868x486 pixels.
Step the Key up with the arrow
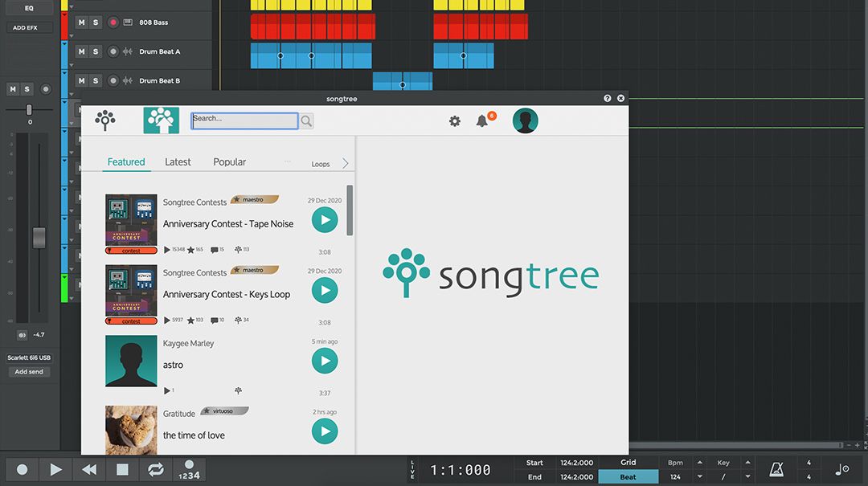[748, 463]
